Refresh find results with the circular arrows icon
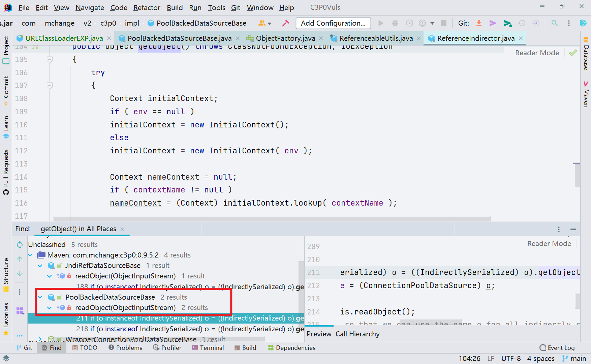591x364 pixels. (x=19, y=245)
